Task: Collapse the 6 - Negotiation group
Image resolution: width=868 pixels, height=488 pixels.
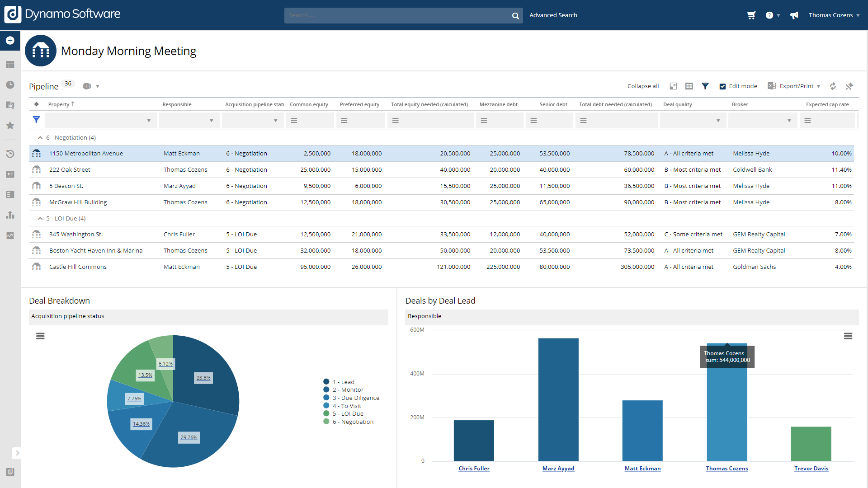Action: (x=40, y=137)
